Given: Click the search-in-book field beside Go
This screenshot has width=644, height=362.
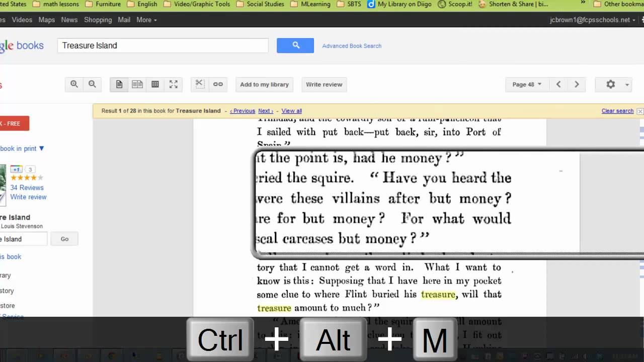Looking at the screenshot, I should (23, 239).
